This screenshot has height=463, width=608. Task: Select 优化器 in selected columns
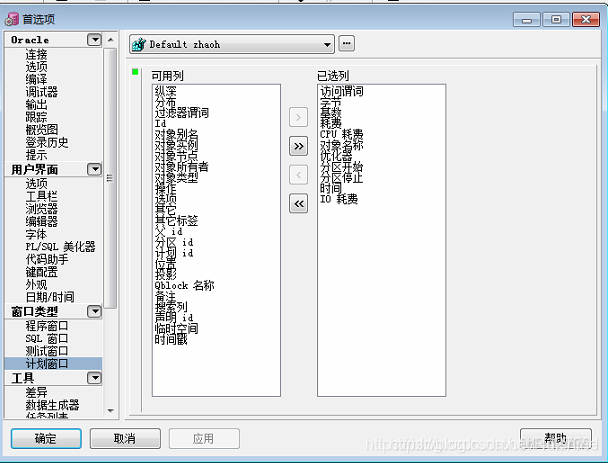click(336, 156)
